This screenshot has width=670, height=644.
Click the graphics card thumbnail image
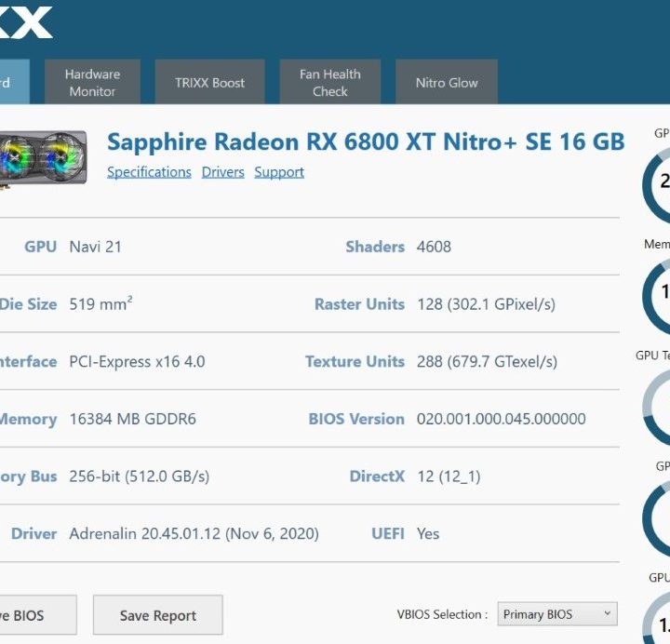click(x=43, y=159)
